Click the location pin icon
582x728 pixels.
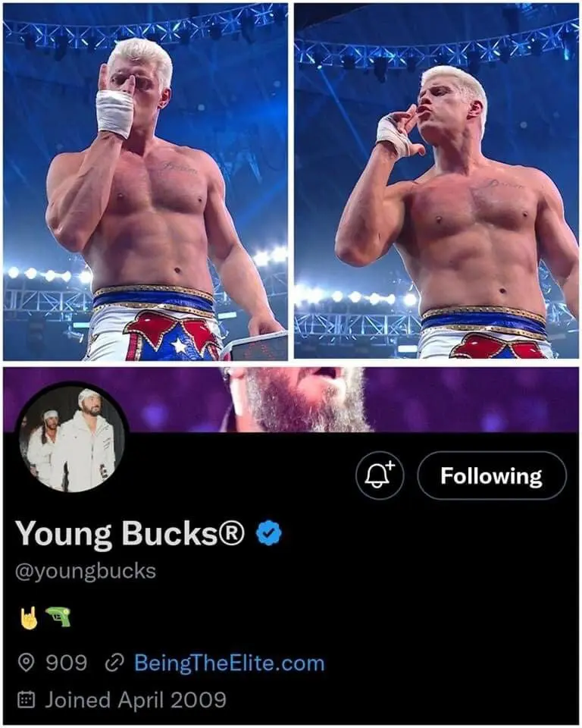(x=27, y=664)
